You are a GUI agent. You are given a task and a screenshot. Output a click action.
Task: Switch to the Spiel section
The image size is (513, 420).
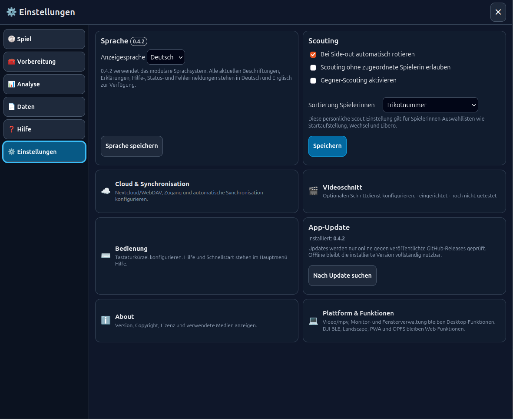point(44,39)
